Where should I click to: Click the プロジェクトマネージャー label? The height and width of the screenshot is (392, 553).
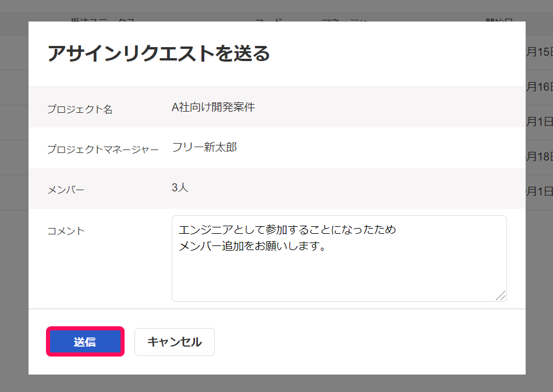103,149
